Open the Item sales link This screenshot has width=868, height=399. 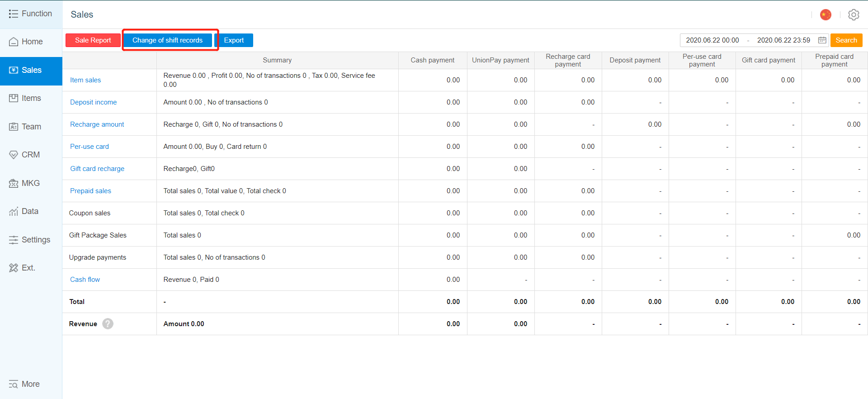pyautogui.click(x=85, y=80)
